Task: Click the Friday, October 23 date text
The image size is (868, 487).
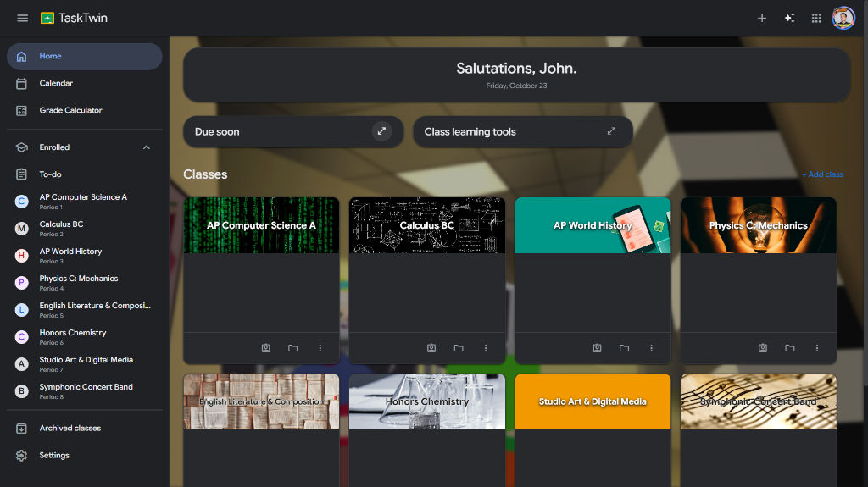Action: click(x=516, y=86)
